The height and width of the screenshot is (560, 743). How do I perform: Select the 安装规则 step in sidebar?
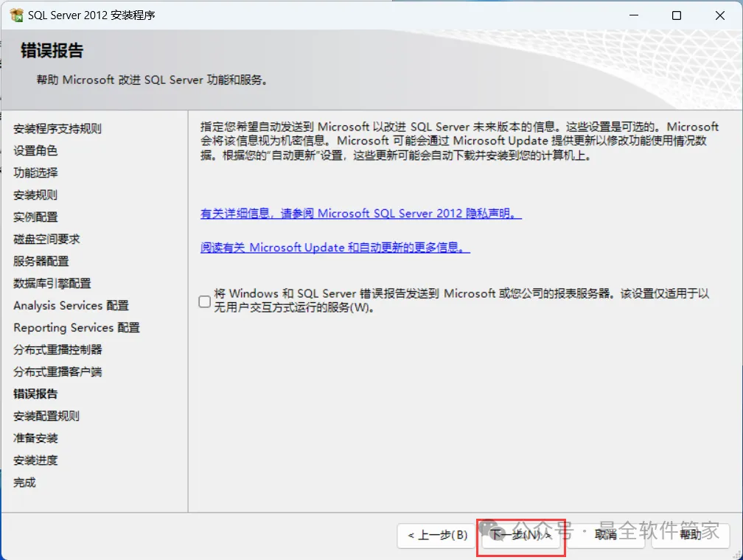tap(35, 195)
